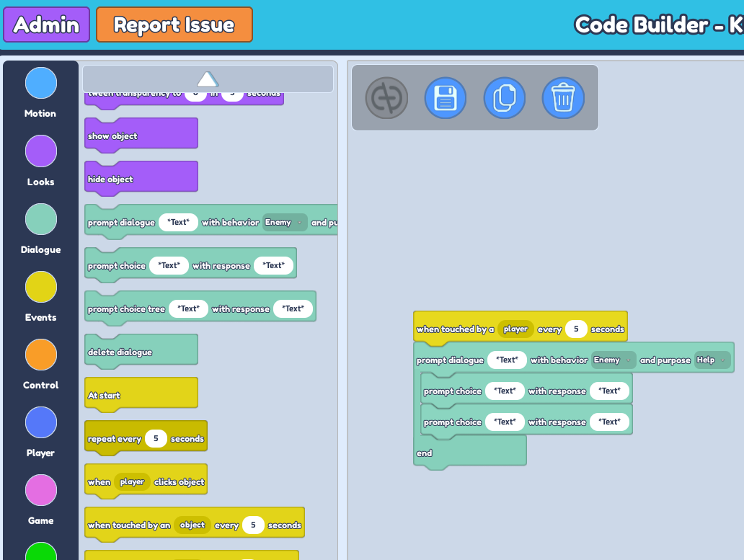Collapse the block palette with up arrow

(208, 79)
